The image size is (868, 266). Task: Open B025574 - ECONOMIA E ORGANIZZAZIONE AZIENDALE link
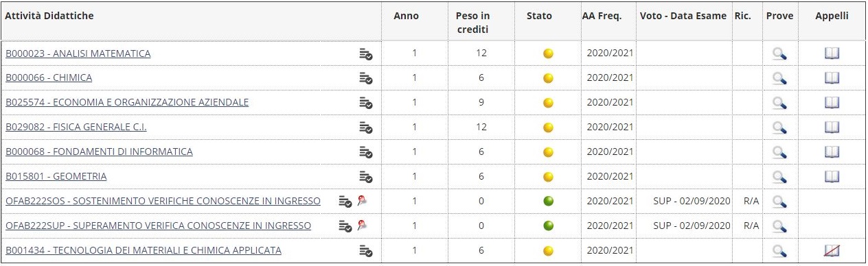(x=127, y=103)
